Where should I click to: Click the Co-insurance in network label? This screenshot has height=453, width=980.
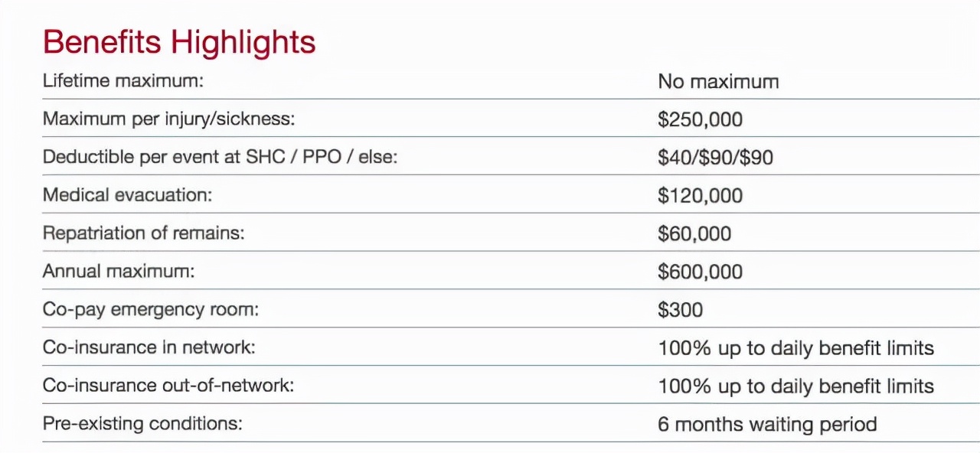[x=149, y=347]
